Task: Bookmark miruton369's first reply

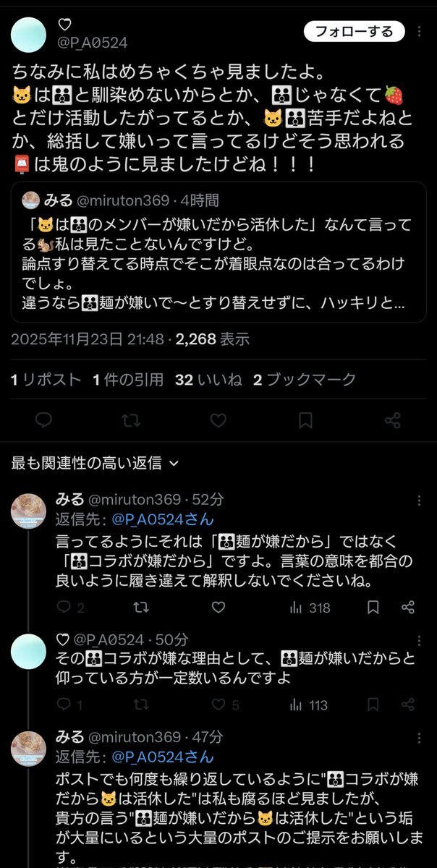Action: tap(373, 608)
